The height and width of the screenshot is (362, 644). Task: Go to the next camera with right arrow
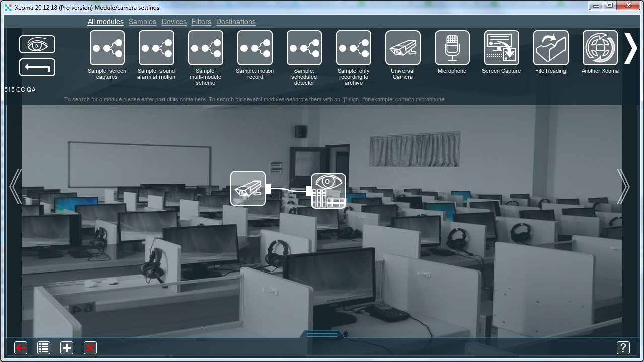(623, 187)
